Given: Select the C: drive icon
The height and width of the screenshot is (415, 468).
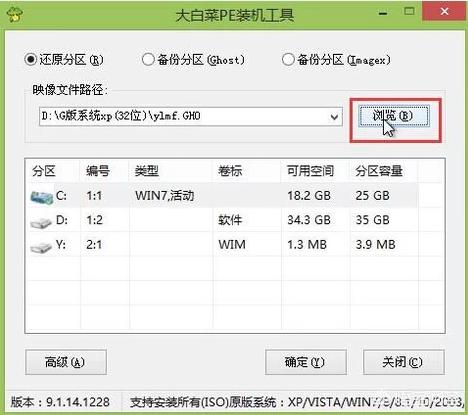Looking at the screenshot, I should (41, 197).
